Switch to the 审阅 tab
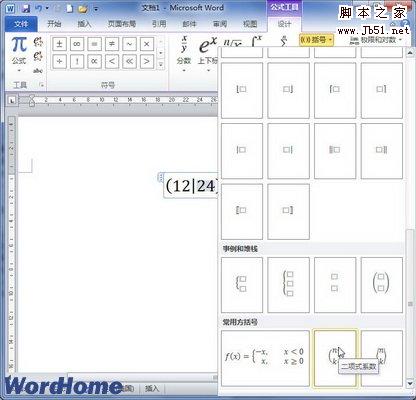The height and width of the screenshot is (400, 416). click(220, 24)
